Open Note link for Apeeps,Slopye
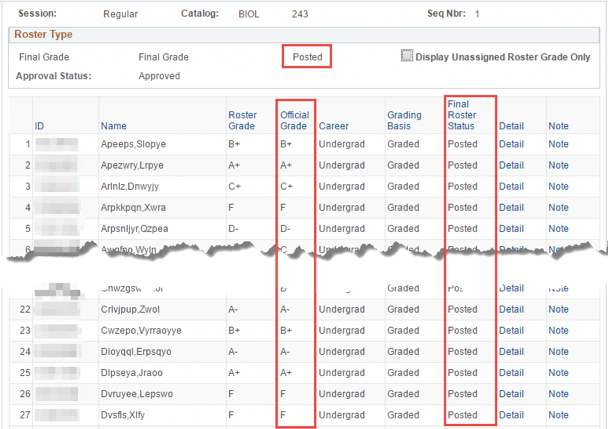608x429 pixels. tap(558, 144)
